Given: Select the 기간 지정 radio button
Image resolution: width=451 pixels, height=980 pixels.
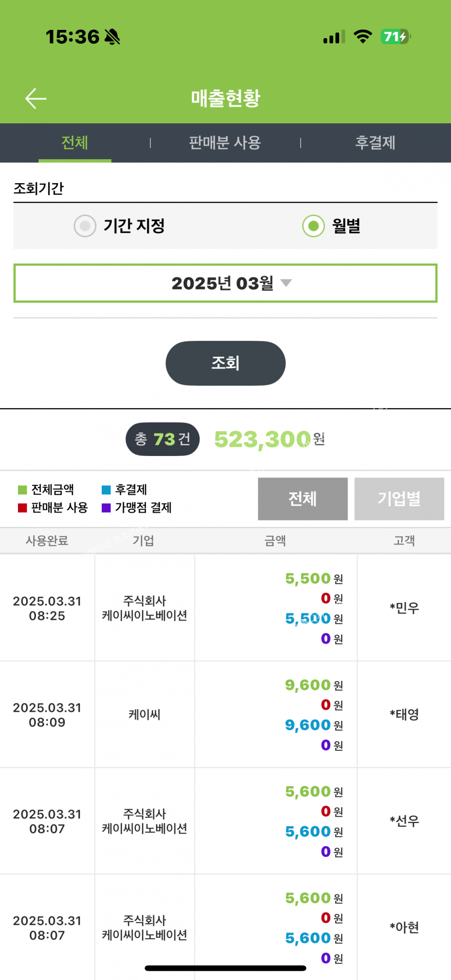Looking at the screenshot, I should 85,226.
